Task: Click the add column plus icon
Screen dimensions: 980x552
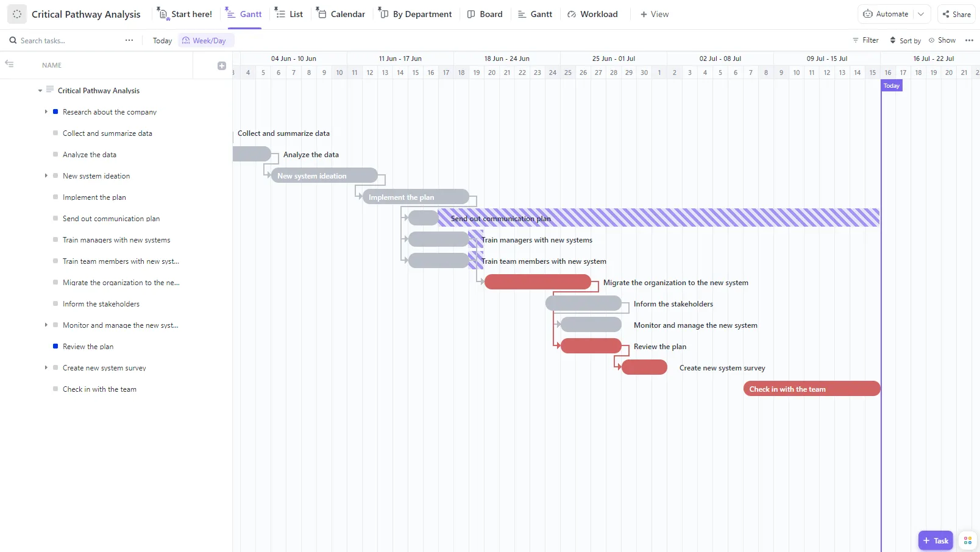Action: (x=222, y=66)
